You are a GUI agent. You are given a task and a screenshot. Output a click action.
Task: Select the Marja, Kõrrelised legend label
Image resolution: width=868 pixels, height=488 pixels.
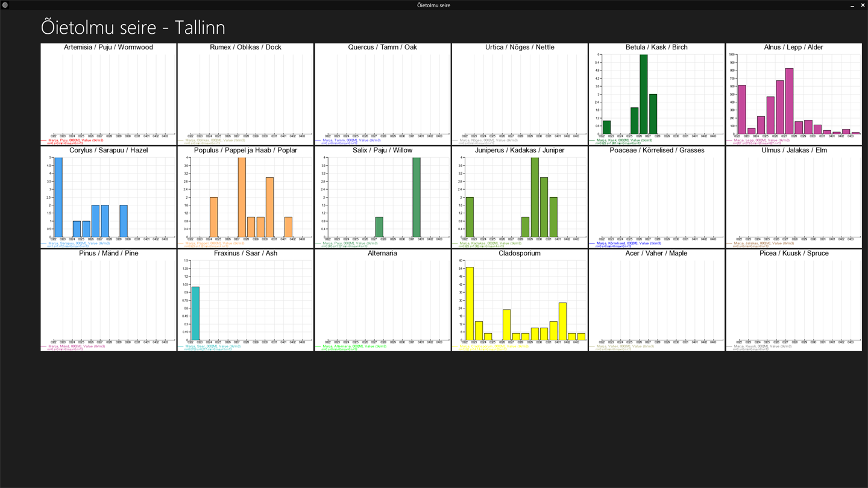[629, 243]
